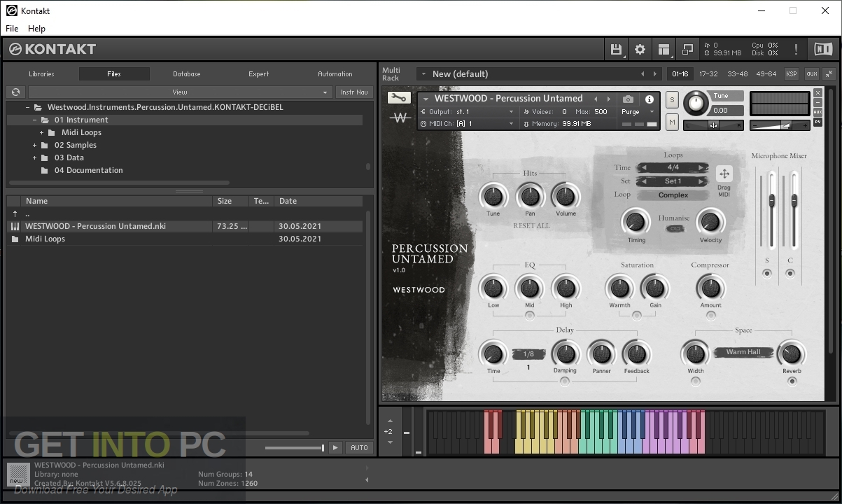Click the snapshot camera icon
The width and height of the screenshot is (842, 504).
click(x=628, y=99)
